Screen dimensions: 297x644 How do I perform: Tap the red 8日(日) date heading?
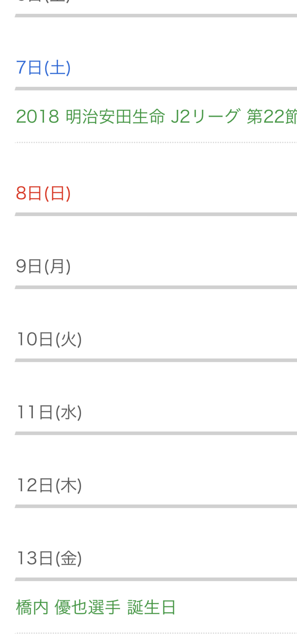(43, 193)
